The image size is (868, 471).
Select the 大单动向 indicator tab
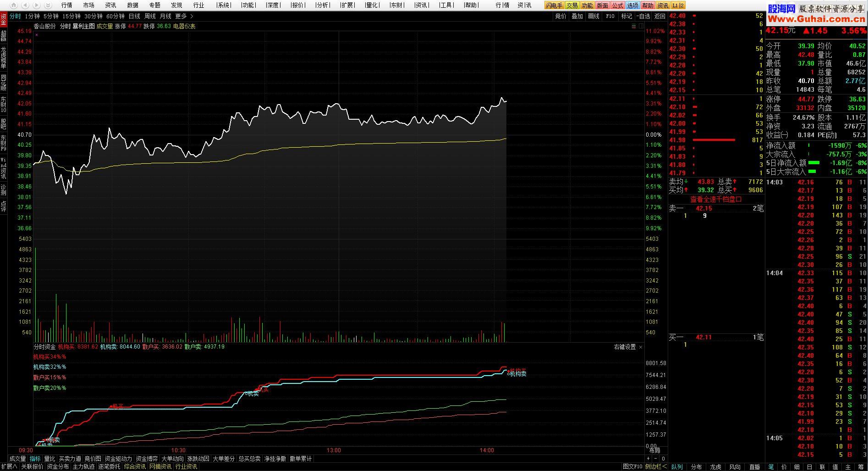pyautogui.click(x=172, y=459)
